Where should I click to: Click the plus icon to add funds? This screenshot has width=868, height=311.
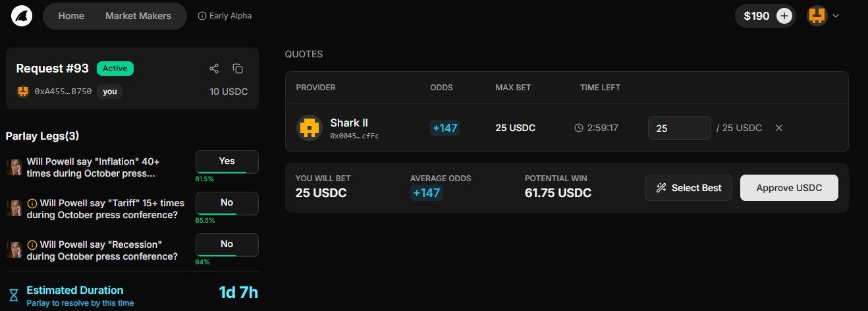coord(784,16)
